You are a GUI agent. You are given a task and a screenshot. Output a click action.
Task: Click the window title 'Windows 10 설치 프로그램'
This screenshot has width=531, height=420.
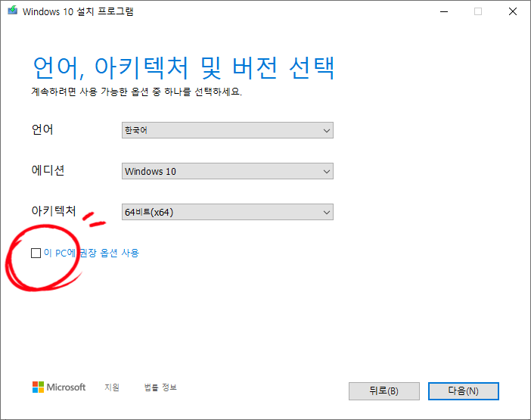78,11
